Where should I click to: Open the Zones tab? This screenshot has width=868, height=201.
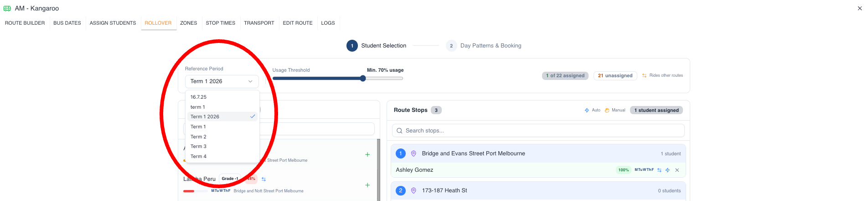click(x=188, y=23)
